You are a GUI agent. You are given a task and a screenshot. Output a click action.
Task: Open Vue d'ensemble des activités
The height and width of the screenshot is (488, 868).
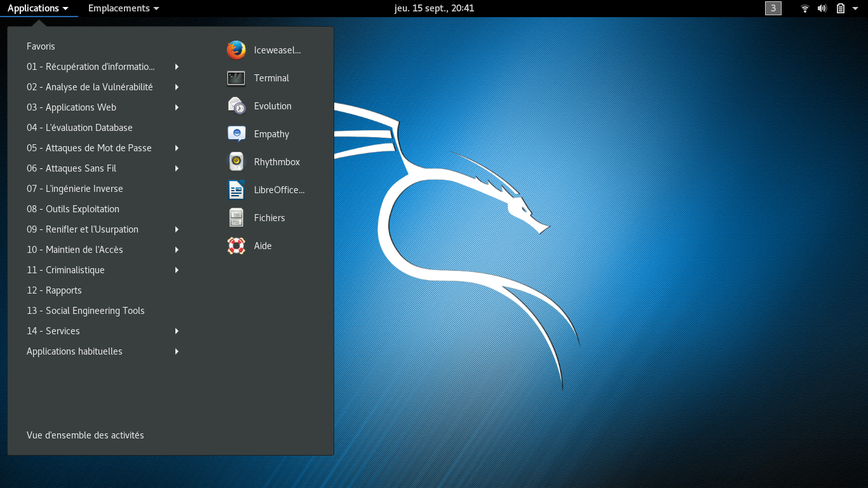[x=85, y=435]
